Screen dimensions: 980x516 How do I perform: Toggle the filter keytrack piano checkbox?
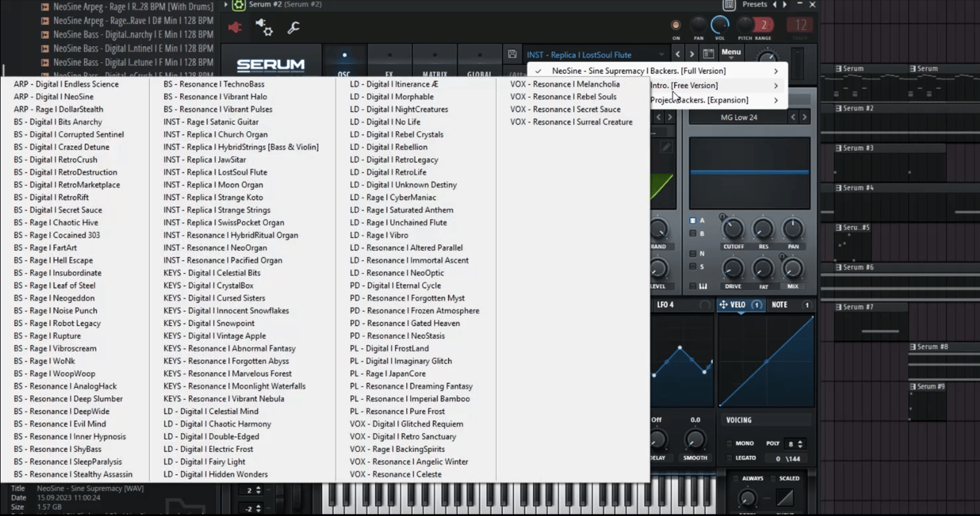pos(693,286)
